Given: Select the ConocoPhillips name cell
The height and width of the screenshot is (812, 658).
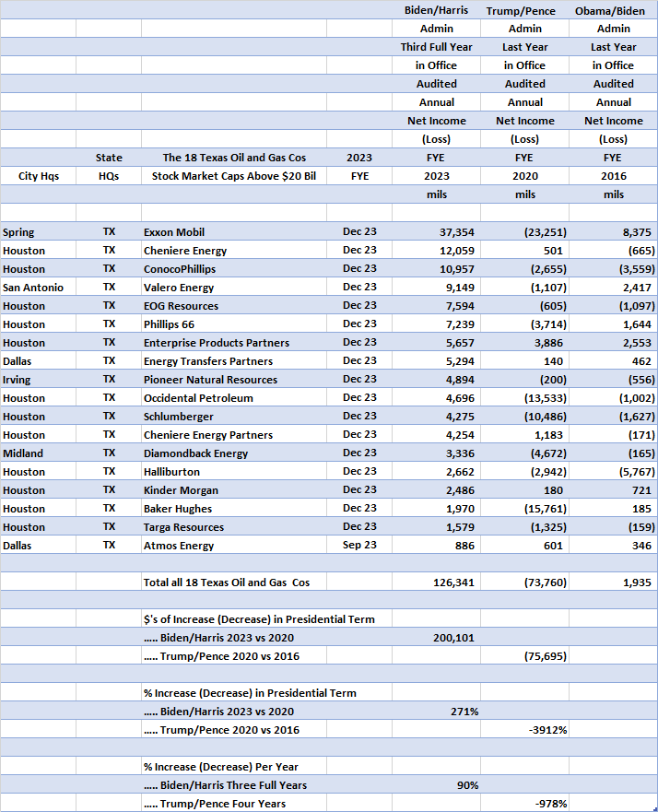Looking at the screenshot, I should (234, 269).
